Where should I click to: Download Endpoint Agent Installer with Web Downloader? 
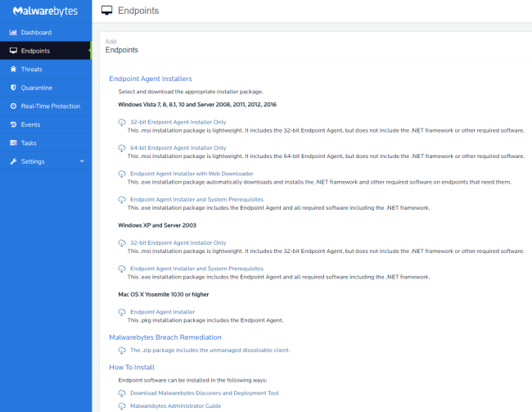click(x=192, y=174)
